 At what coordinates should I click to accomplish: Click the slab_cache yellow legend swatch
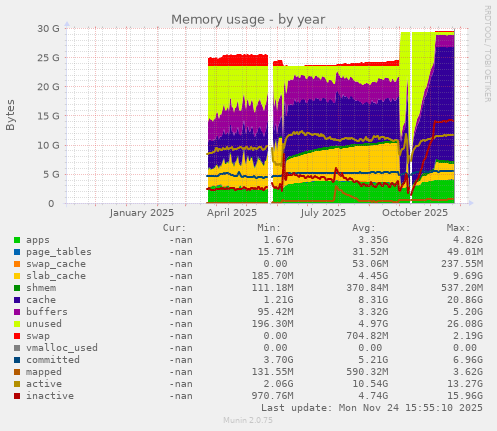pyautogui.click(x=17, y=276)
